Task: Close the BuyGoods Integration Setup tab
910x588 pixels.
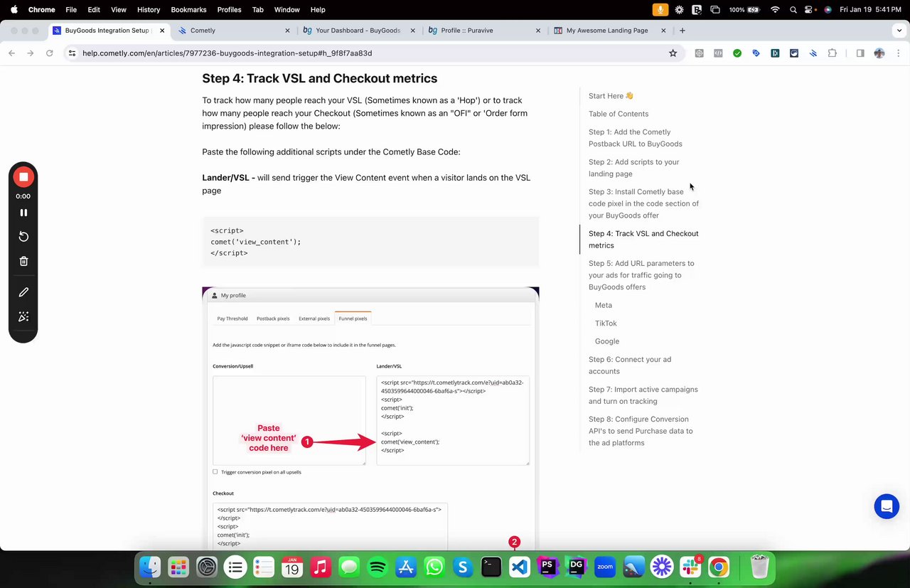Action: (162, 31)
